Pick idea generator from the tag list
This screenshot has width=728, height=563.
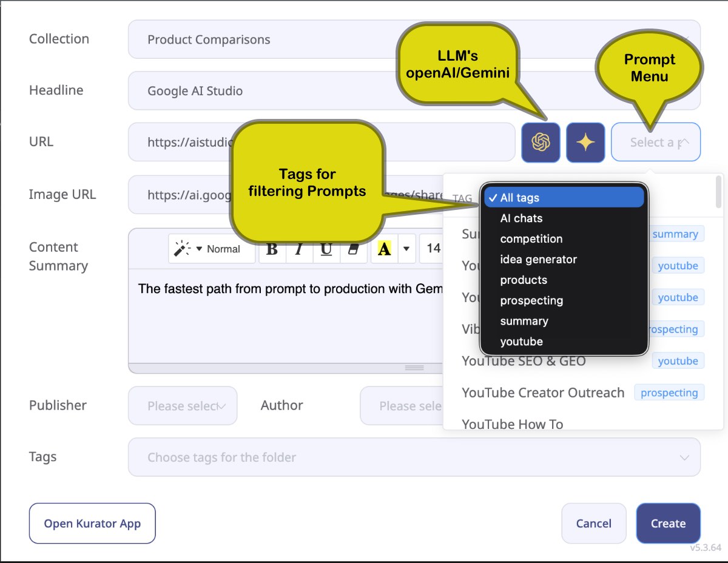[x=564, y=260]
